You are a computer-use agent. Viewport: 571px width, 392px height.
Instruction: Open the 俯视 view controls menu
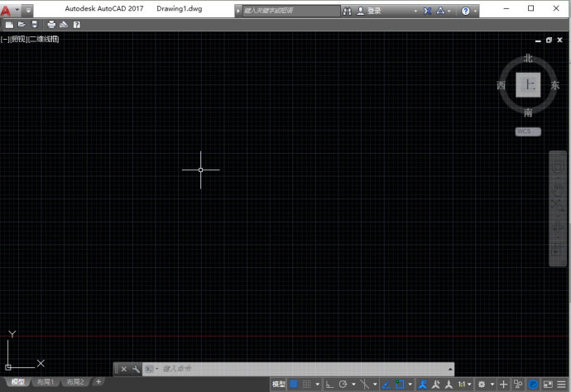point(19,39)
